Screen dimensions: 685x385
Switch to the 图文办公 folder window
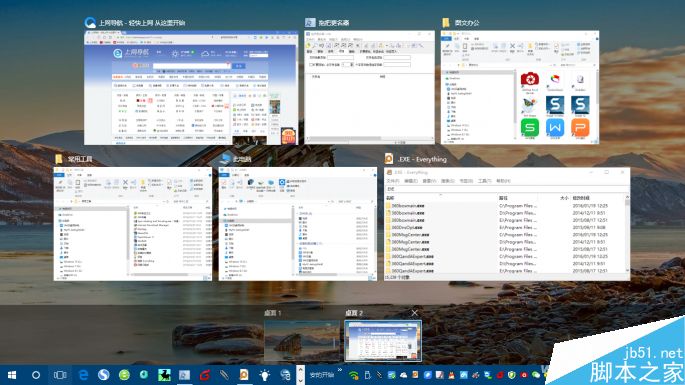pyautogui.click(x=520, y=87)
